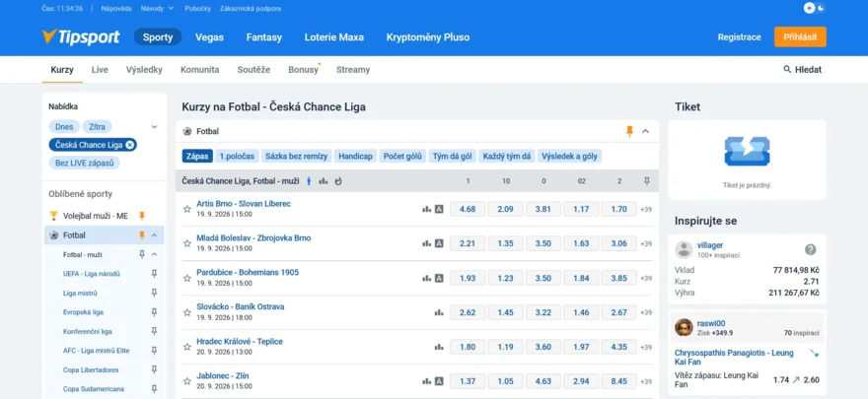Image resolution: width=868 pixels, height=399 pixels.
Task: Switch to the Live tab
Action: [x=100, y=70]
